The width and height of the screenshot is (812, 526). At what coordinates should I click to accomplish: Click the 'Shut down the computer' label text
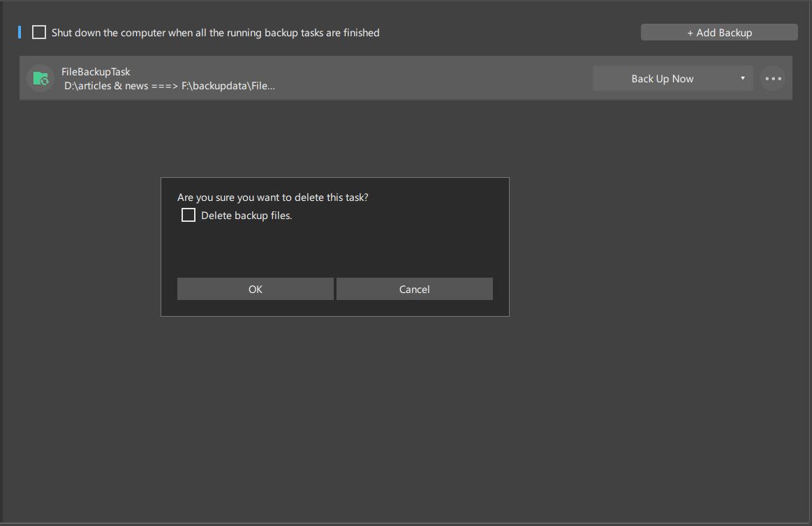pos(216,33)
